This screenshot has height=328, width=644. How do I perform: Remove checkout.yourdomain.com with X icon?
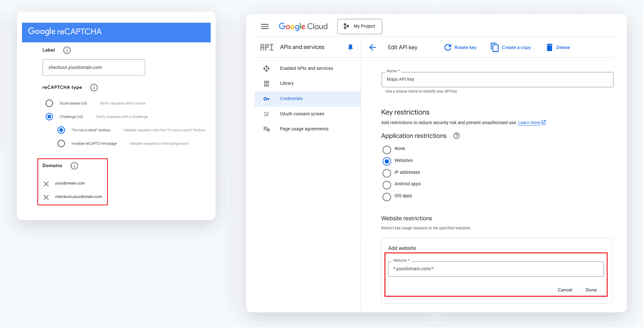[46, 198]
